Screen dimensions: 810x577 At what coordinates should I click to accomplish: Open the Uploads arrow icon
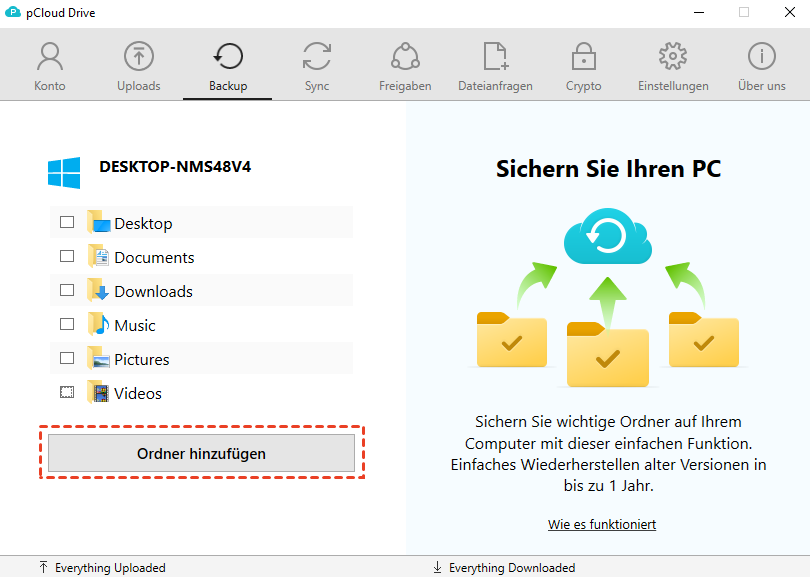click(138, 56)
